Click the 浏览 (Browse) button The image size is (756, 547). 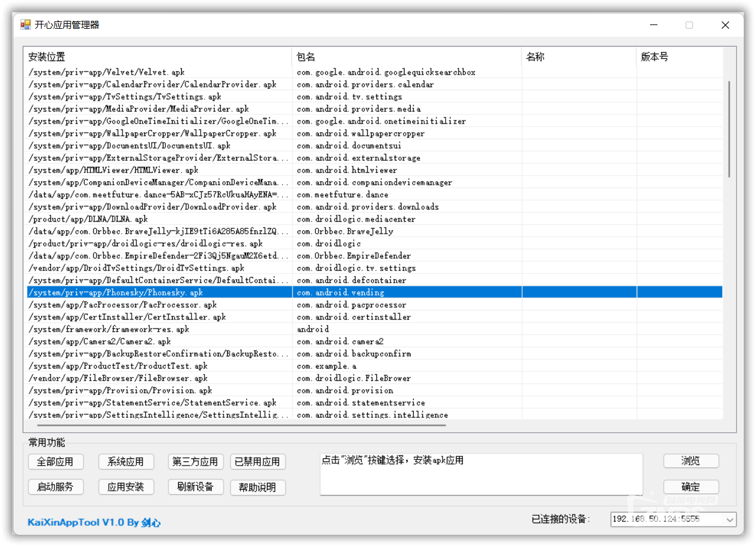click(691, 461)
